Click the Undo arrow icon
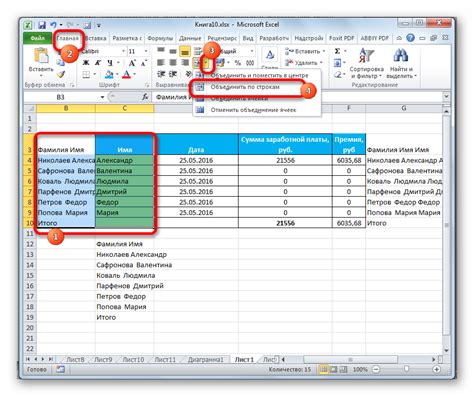The width and height of the screenshot is (474, 396). tap(53, 25)
